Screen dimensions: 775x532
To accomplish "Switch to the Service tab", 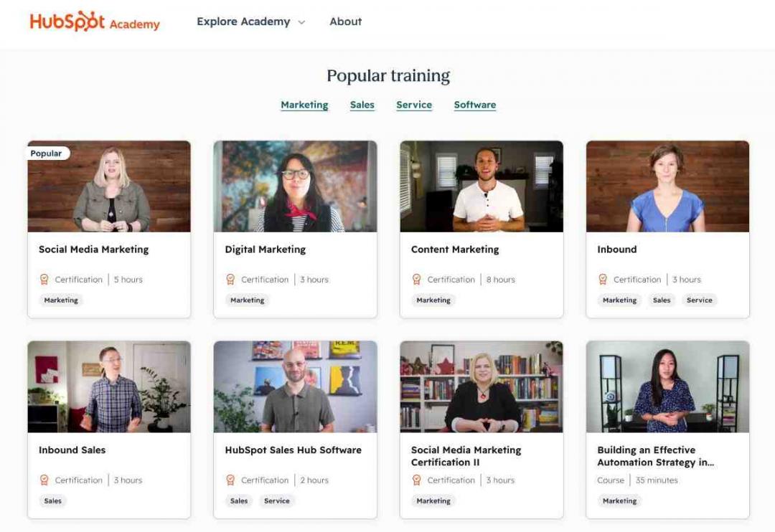I will click(x=414, y=105).
